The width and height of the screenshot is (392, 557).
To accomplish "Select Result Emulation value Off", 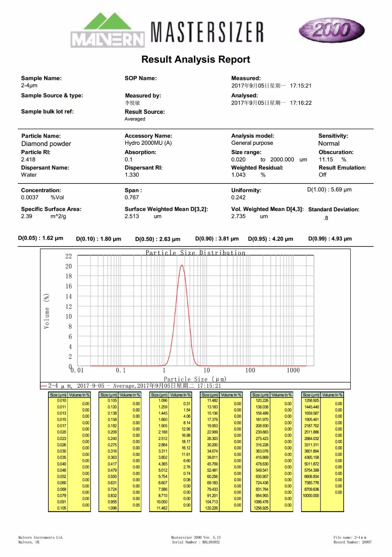I will [322, 175].
